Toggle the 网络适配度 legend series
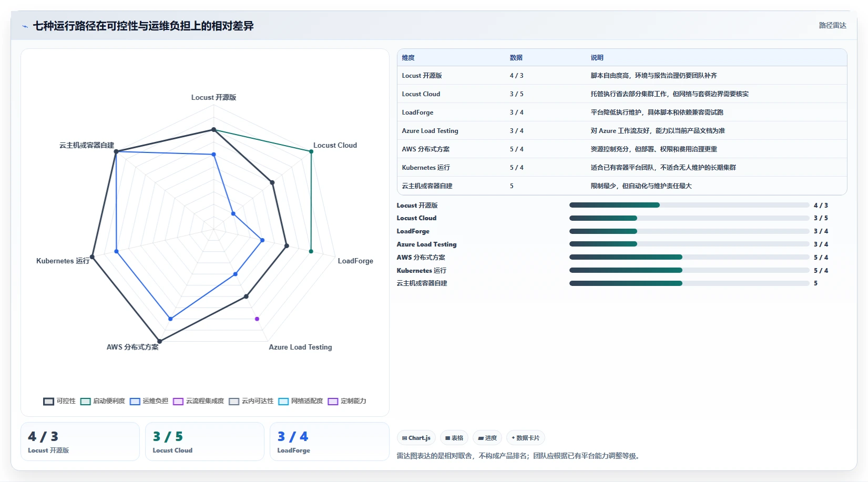Viewport: 868px width, 482px height. coord(300,401)
